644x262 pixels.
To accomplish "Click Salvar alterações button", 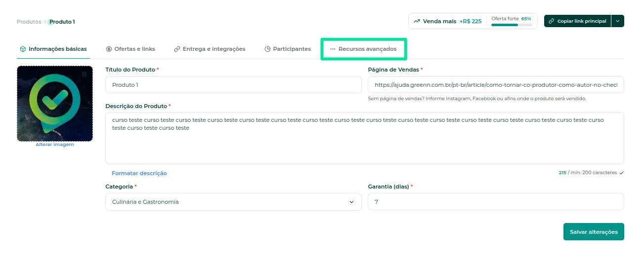I will (594, 232).
